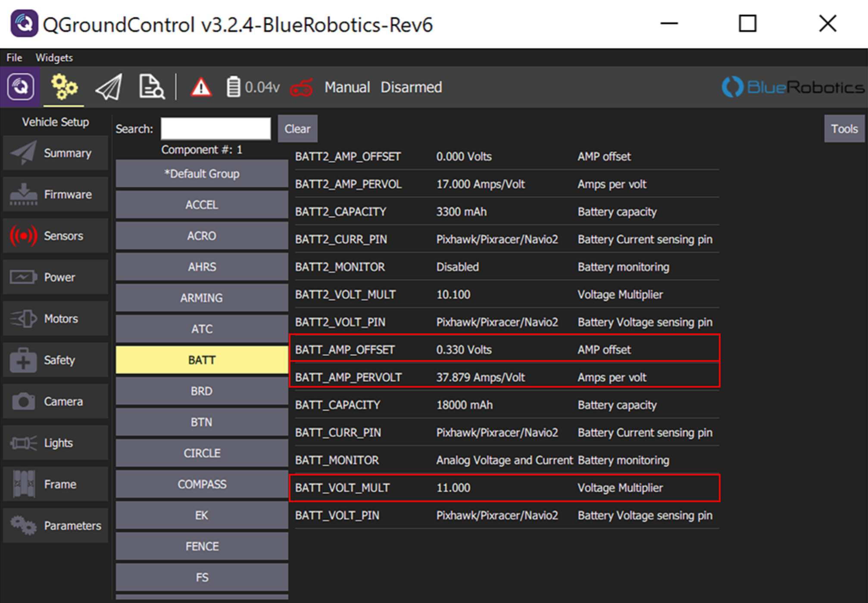This screenshot has height=603, width=868.
Task: Click the BATT2_CURR_PIN parameter row
Action: coord(507,239)
